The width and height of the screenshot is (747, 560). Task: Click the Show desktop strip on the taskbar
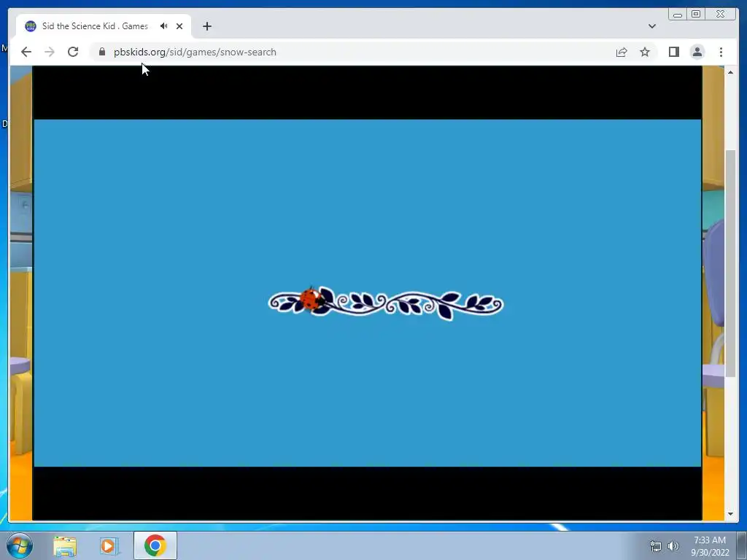point(742,545)
